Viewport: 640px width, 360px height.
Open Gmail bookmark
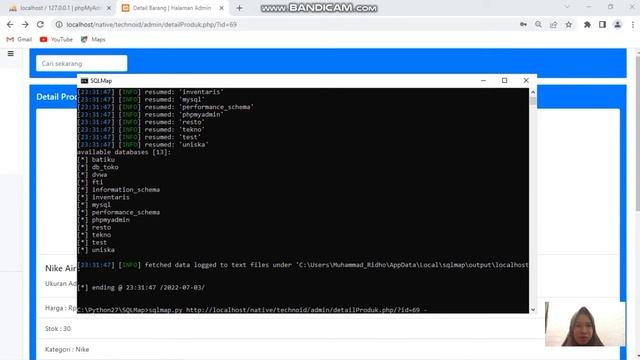(19, 39)
